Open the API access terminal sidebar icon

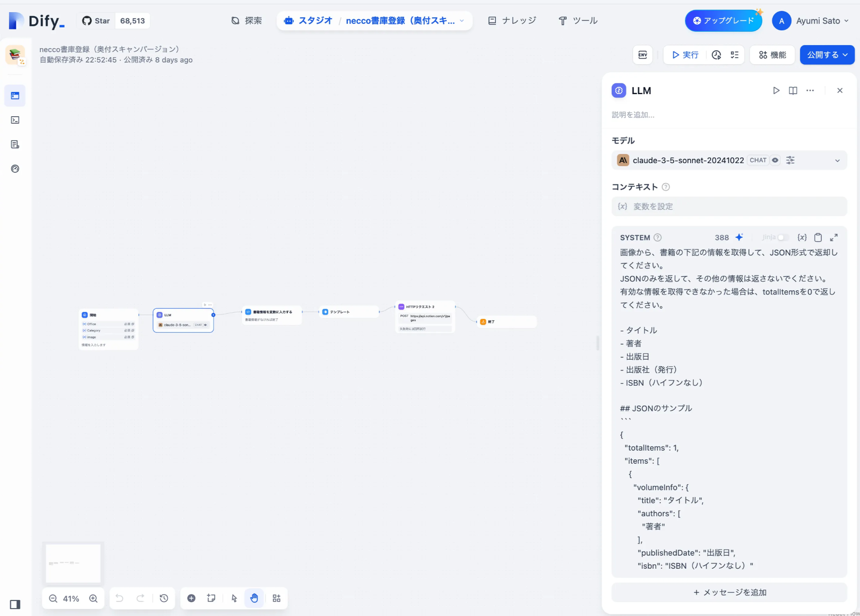click(x=15, y=120)
